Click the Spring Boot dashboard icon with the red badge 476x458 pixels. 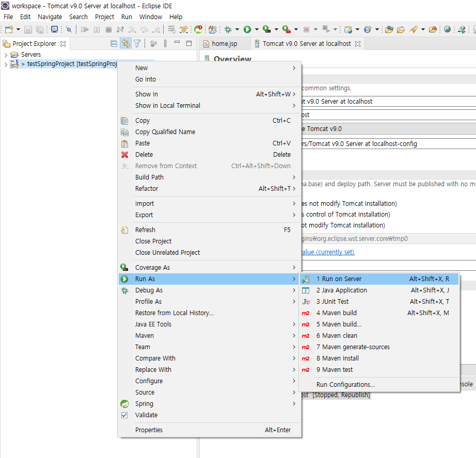pyautogui.click(x=198, y=29)
